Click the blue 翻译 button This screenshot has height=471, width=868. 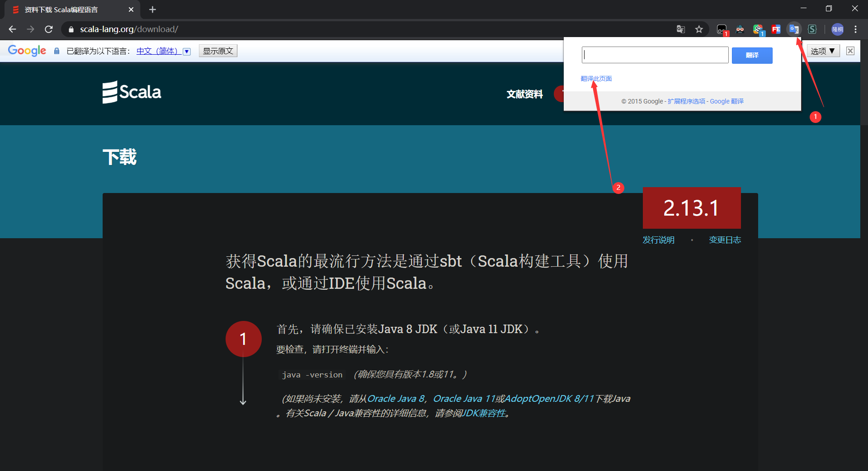click(752, 55)
